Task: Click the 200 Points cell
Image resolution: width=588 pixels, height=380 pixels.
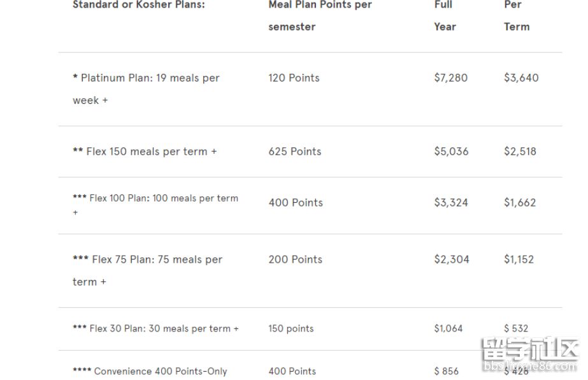Action: [x=295, y=259]
